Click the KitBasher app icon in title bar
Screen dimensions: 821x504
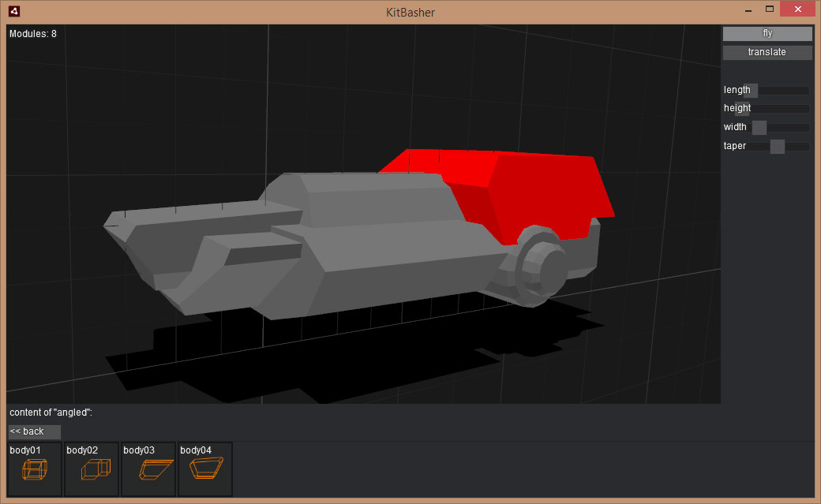[14, 12]
